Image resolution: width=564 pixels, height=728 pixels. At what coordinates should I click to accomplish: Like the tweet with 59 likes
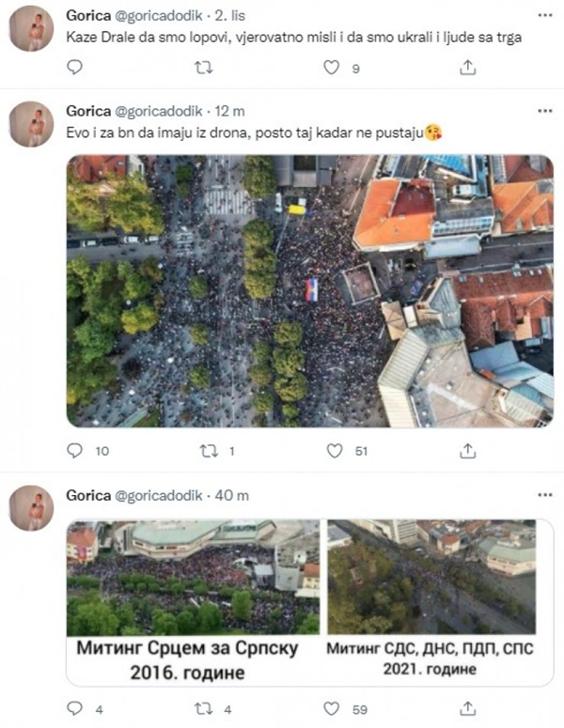[x=331, y=709]
